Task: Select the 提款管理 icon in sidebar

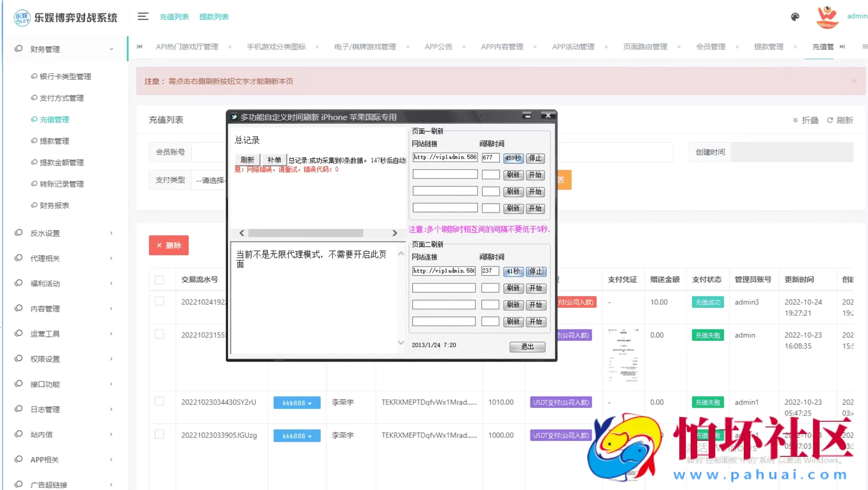Action: tap(34, 141)
